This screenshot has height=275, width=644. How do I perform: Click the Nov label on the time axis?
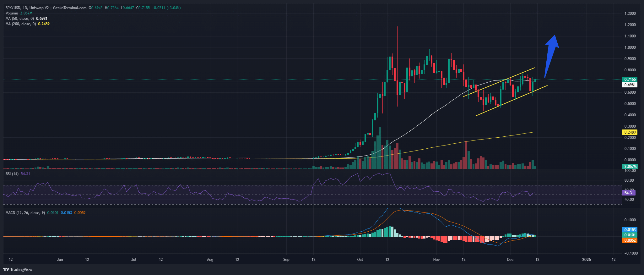pyautogui.click(x=436, y=260)
